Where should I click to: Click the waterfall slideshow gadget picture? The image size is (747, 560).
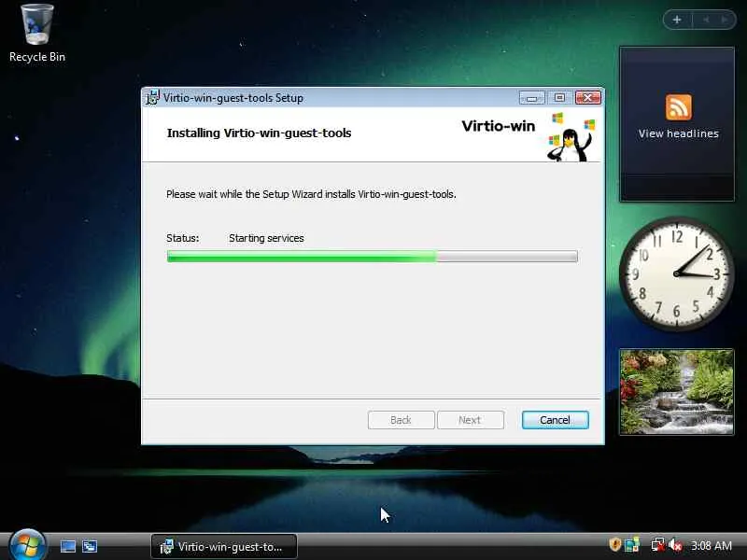click(676, 392)
